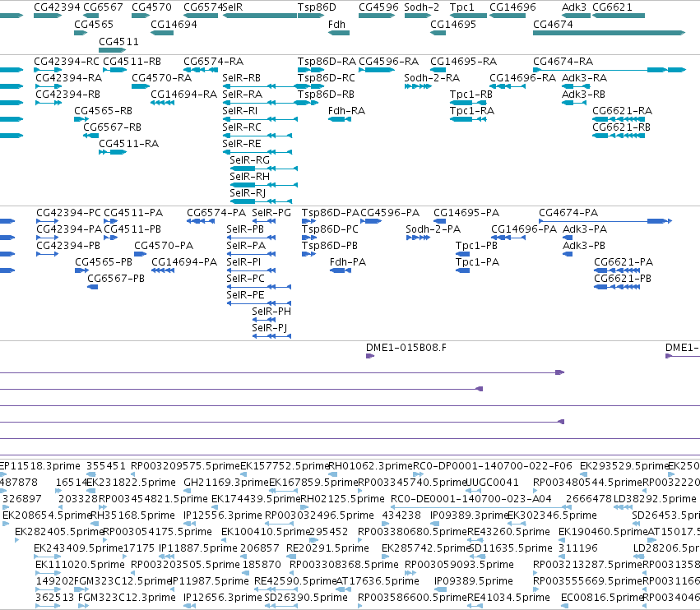The width and height of the screenshot is (700, 610).
Task: Select transcript CG42394-RC label
Action: (67, 62)
